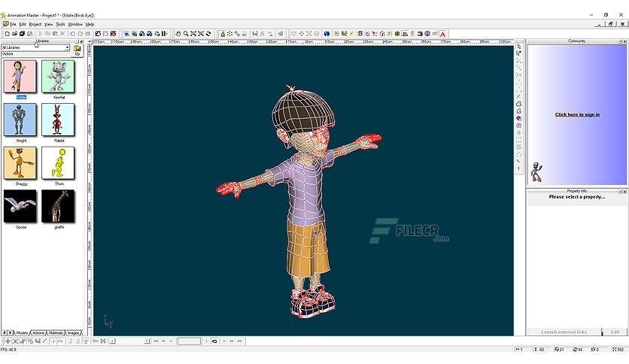The image size is (629, 364).
Task: Open the Edit menu
Action: 23,25
